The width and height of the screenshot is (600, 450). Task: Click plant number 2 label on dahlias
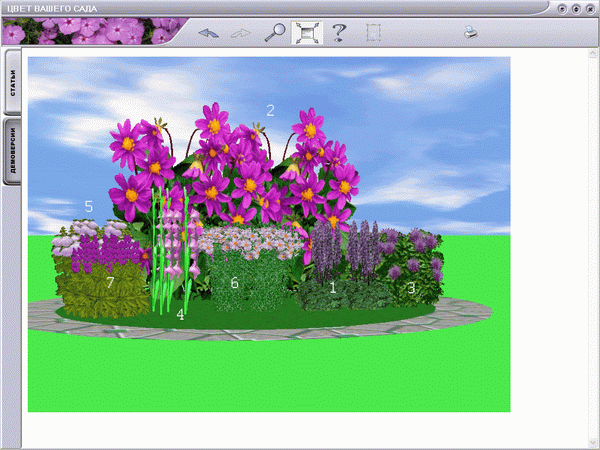pos(270,111)
